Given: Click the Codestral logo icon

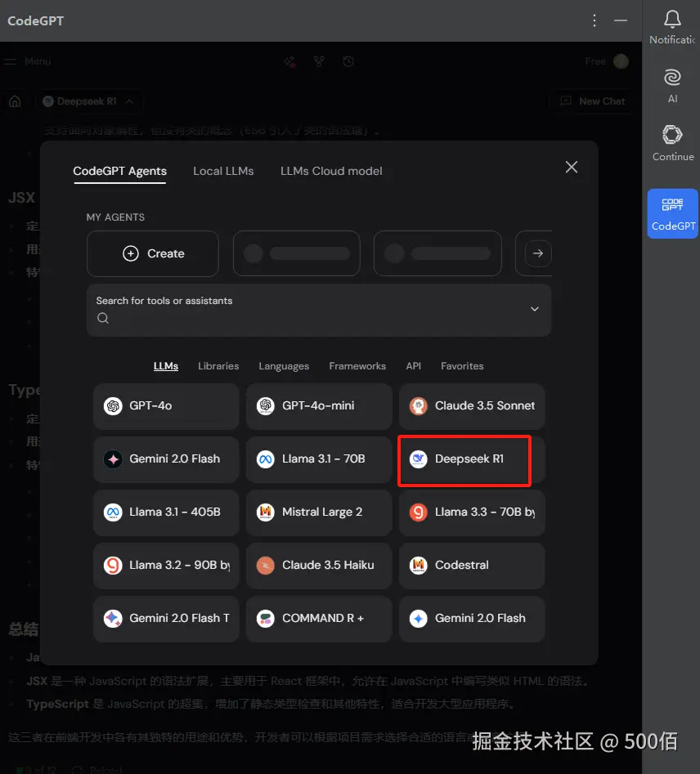Looking at the screenshot, I should (x=419, y=566).
